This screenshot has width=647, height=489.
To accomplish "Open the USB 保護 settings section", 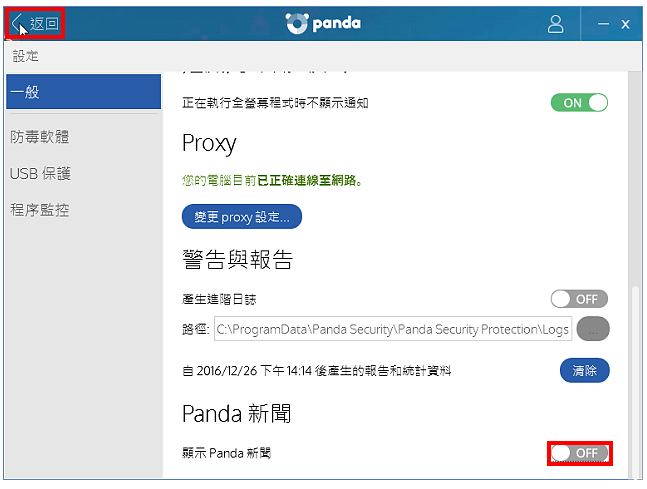I will [x=40, y=173].
